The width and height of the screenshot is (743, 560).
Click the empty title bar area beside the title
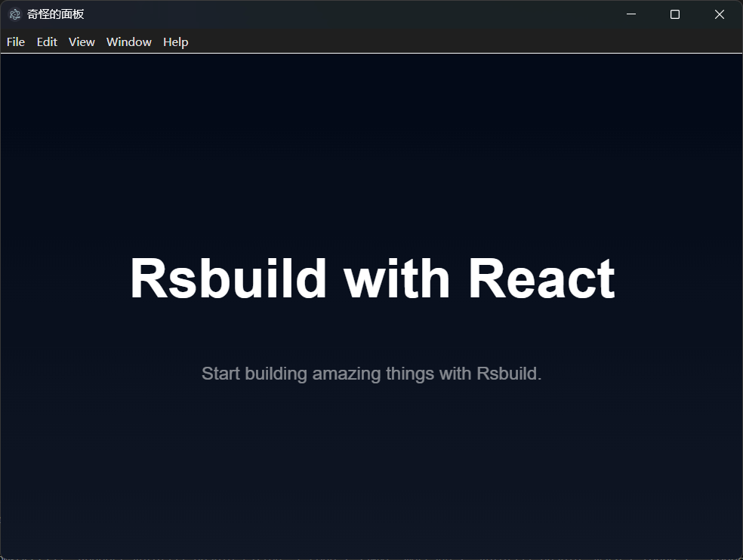click(340, 14)
